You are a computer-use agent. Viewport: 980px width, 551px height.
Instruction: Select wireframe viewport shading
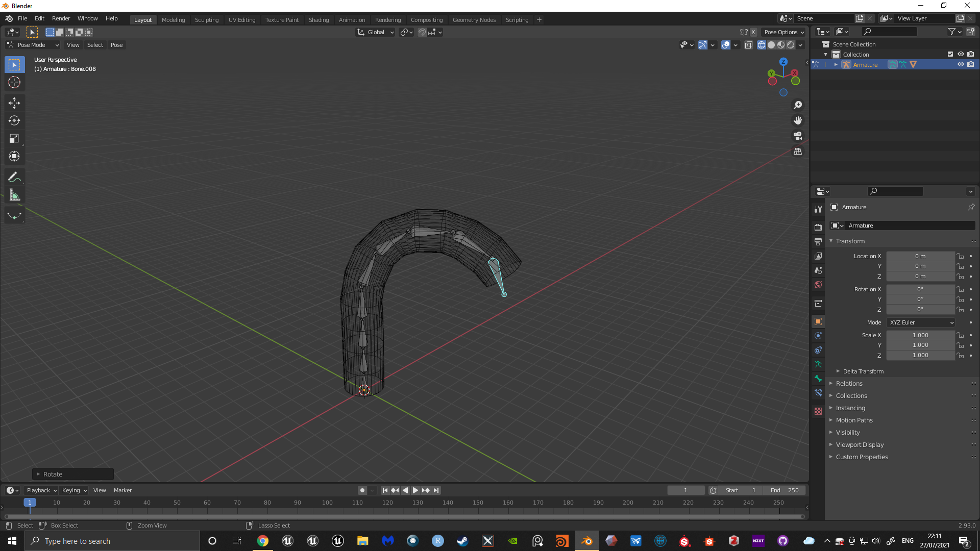[x=762, y=45]
